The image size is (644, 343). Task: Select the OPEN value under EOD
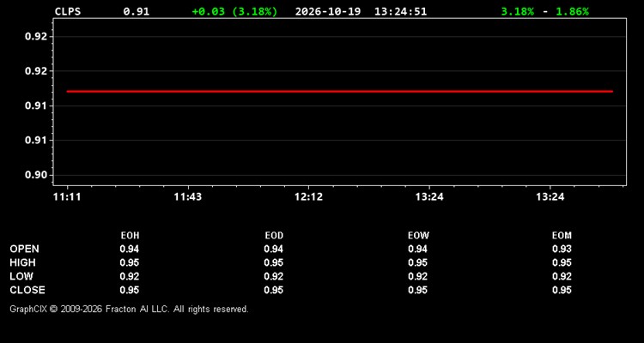click(274, 249)
